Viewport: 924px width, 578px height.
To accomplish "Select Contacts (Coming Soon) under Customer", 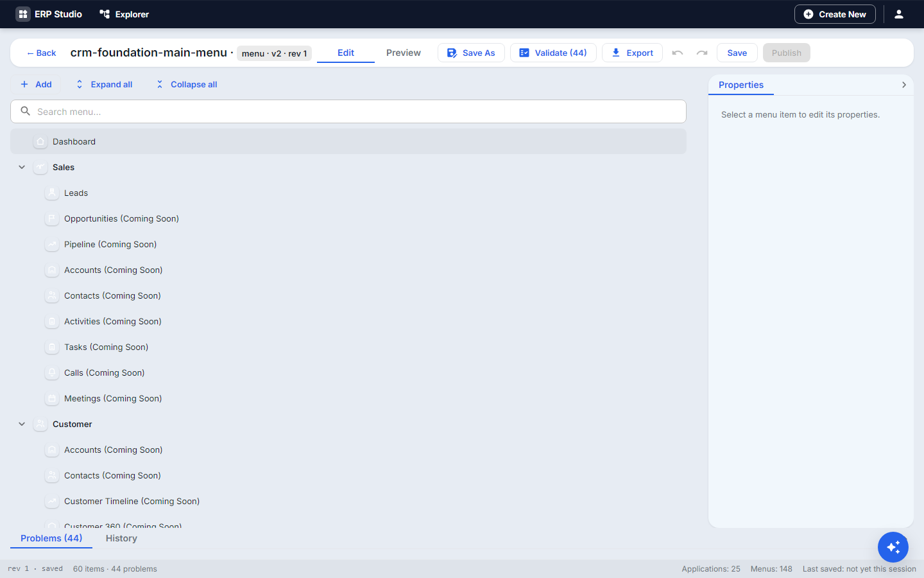I will [348, 475].
